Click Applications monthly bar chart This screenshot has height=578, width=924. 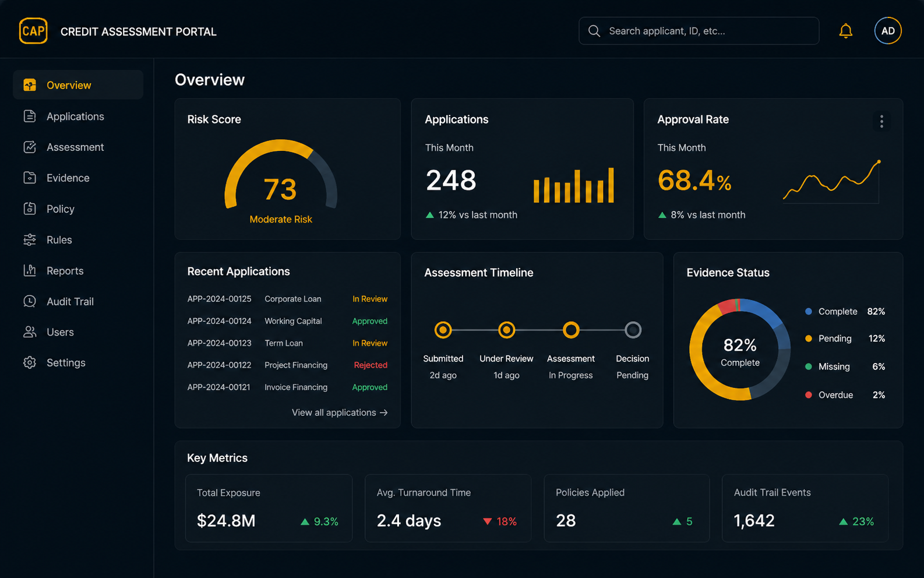573,185
